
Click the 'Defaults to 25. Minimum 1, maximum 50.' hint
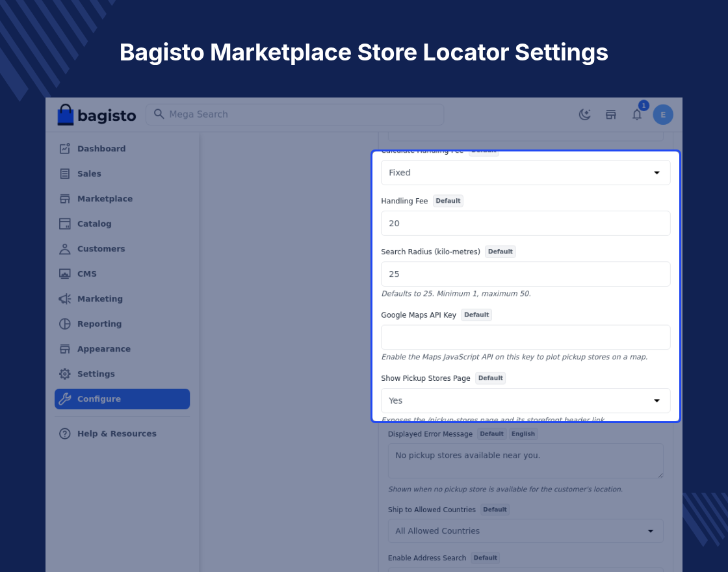(456, 293)
